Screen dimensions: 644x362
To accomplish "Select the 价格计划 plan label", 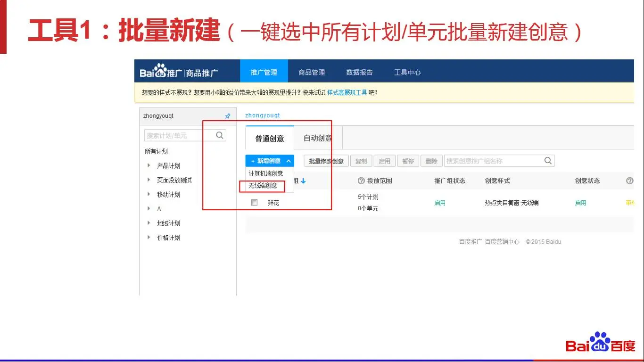I will 168,238.
